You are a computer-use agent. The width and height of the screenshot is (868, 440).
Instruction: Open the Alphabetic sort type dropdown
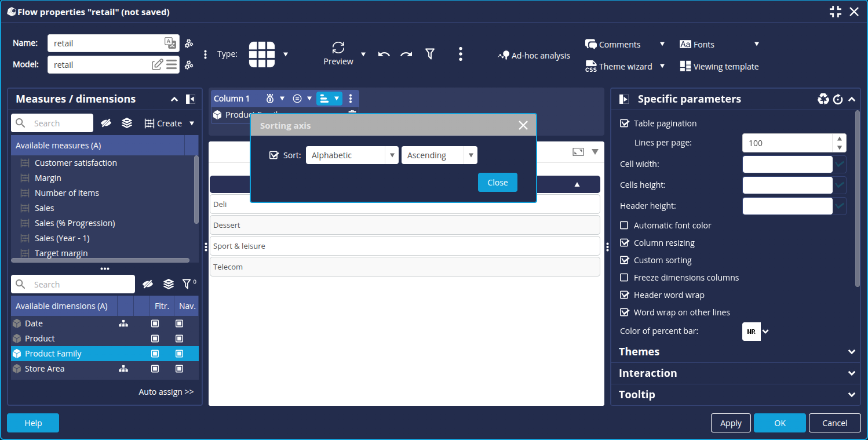[x=352, y=155]
